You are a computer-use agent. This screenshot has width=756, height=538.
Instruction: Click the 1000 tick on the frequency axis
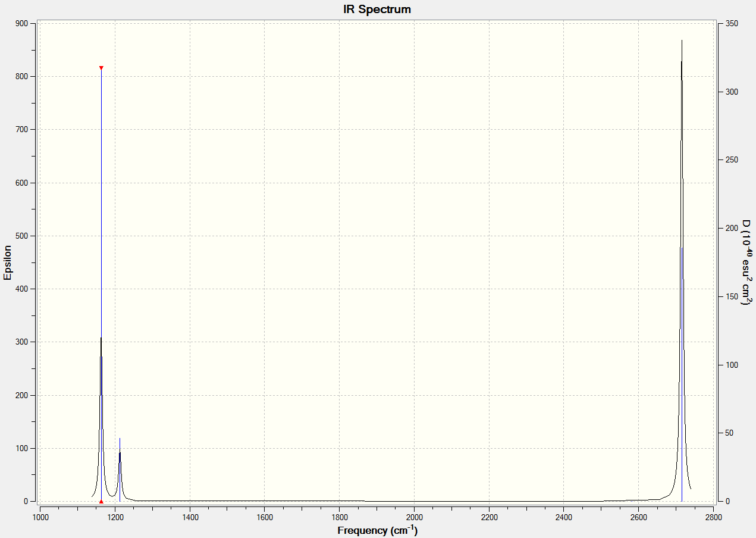pyautogui.click(x=40, y=517)
